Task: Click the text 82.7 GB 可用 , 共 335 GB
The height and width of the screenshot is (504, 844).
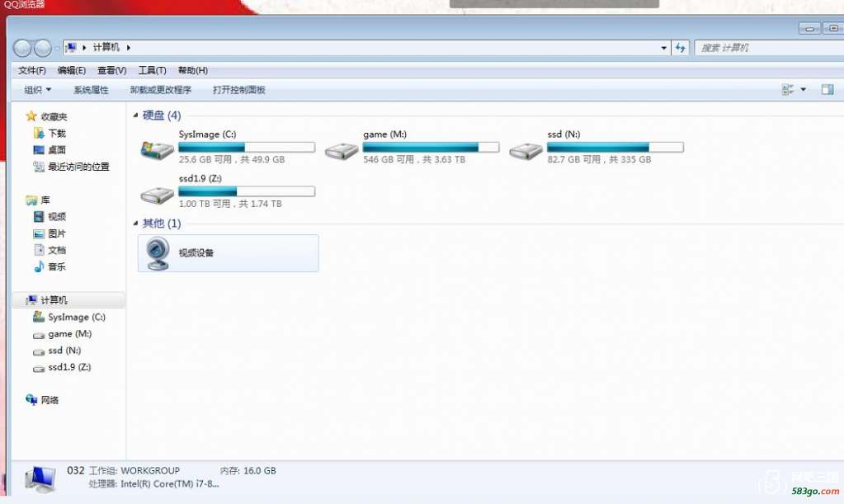Action: coord(599,160)
